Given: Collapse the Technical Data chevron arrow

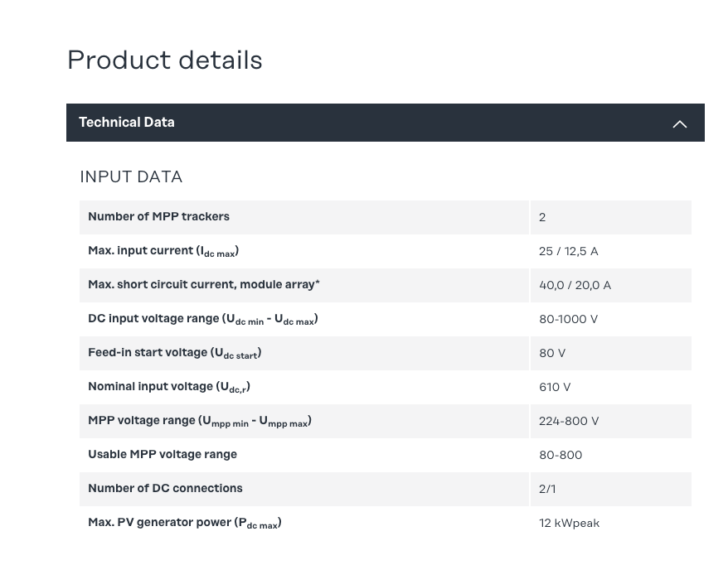Looking at the screenshot, I should [x=679, y=123].
